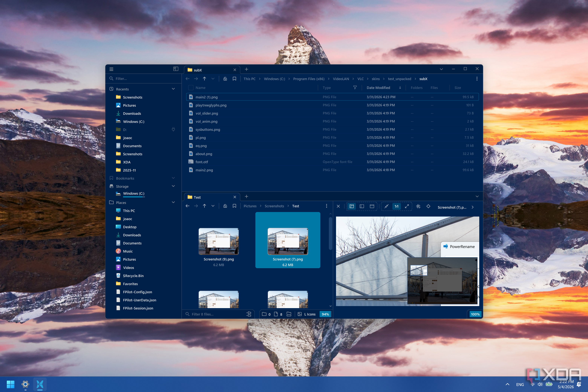Navigate to Program Files (x86) breadcrumb
The image size is (588, 392).
pyautogui.click(x=309, y=79)
